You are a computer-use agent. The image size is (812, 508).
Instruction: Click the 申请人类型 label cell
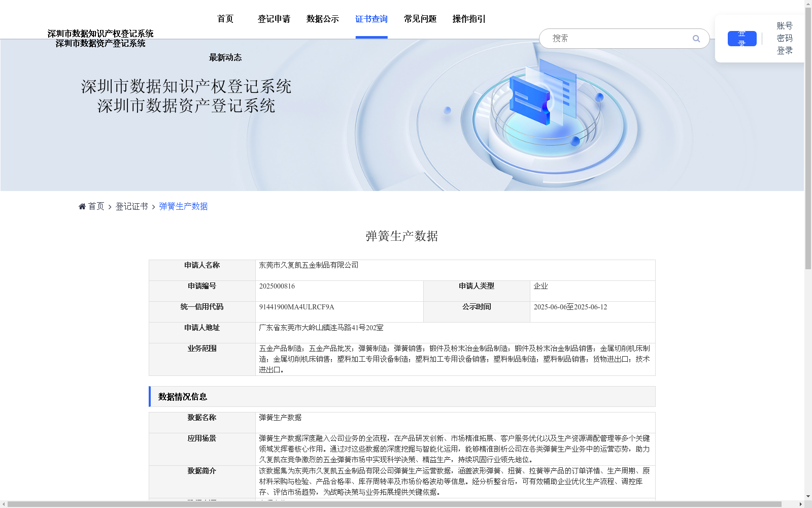[477, 291]
